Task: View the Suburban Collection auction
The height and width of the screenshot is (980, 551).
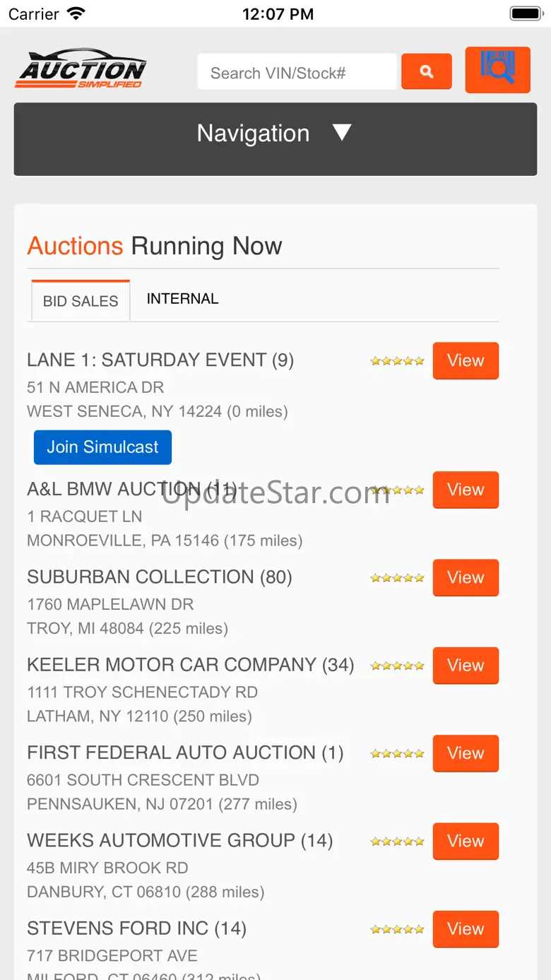Action: [x=466, y=578]
